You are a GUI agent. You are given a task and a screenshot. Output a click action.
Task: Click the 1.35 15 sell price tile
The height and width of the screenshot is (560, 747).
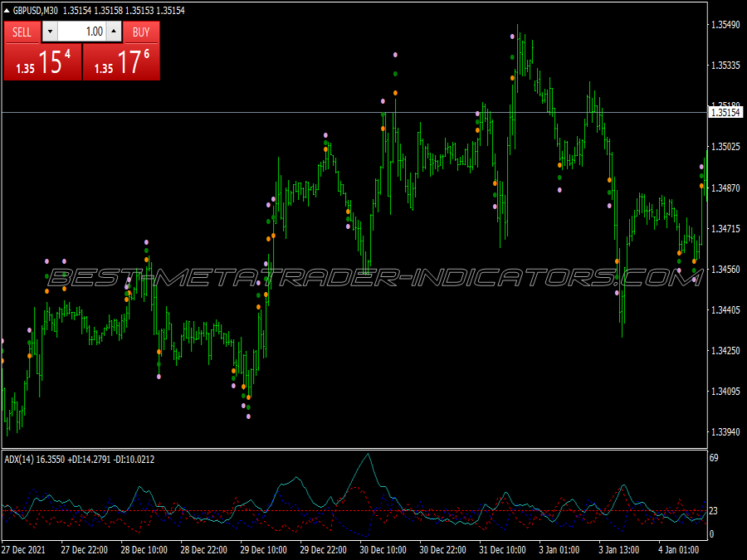tap(43, 62)
